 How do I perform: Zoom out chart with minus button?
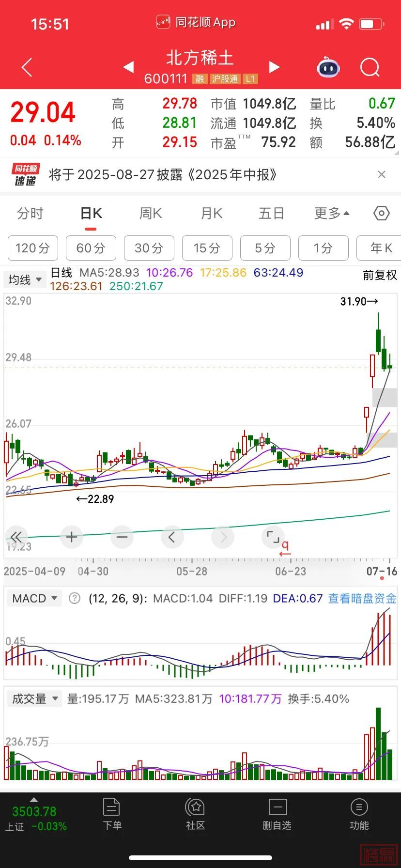click(122, 537)
